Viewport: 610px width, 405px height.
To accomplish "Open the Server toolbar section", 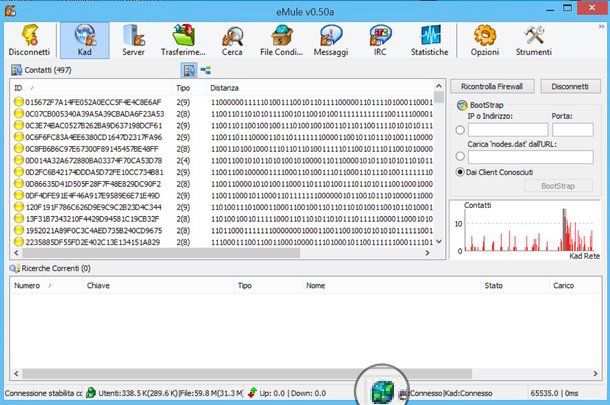I will click(133, 40).
